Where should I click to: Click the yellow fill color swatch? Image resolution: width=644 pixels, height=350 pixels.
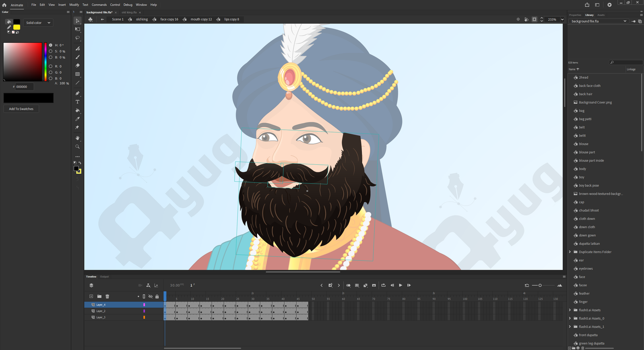click(17, 27)
